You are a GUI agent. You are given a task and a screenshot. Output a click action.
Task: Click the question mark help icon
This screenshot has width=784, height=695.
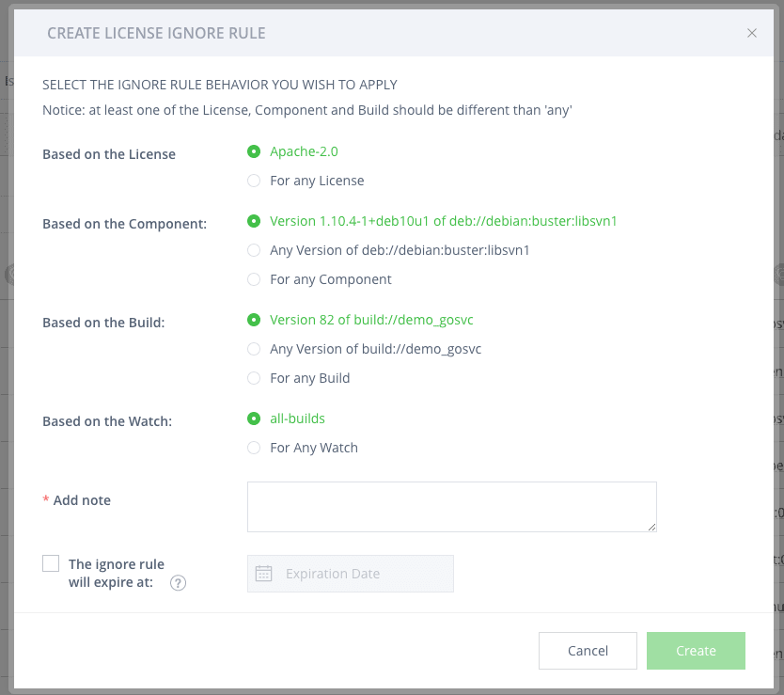pyautogui.click(x=179, y=582)
